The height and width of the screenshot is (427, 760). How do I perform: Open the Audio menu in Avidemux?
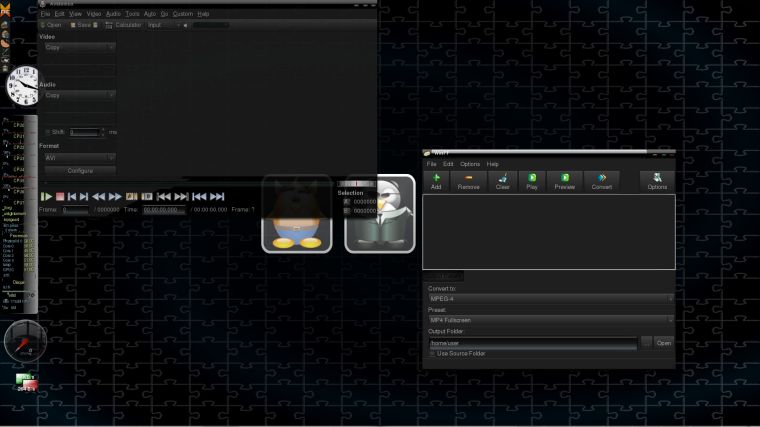tap(113, 14)
